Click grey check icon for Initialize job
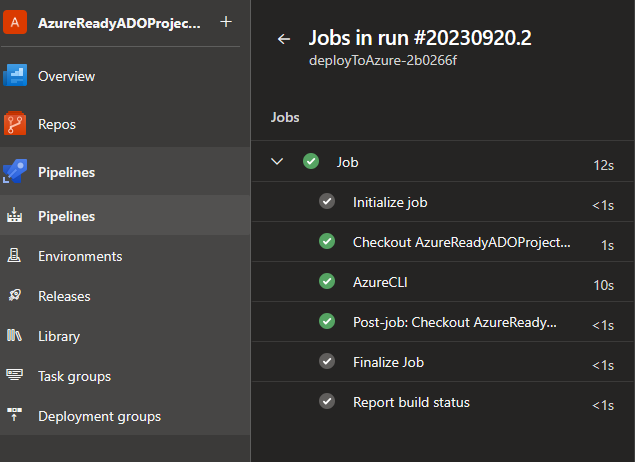The image size is (635, 462). [x=327, y=201]
